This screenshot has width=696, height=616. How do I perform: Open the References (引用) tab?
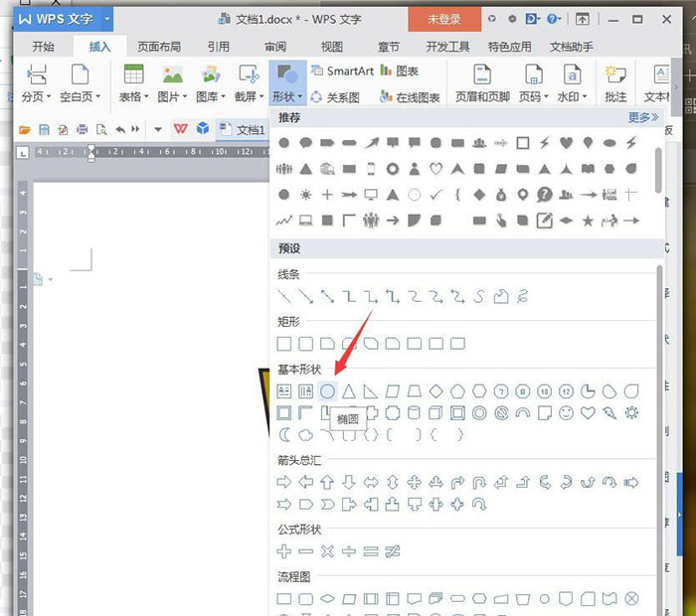219,47
